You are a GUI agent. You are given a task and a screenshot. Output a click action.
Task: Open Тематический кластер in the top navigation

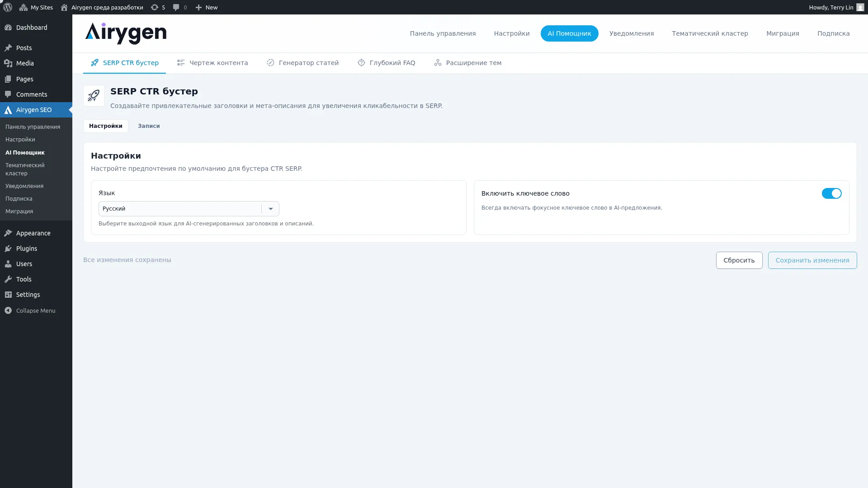[710, 33]
